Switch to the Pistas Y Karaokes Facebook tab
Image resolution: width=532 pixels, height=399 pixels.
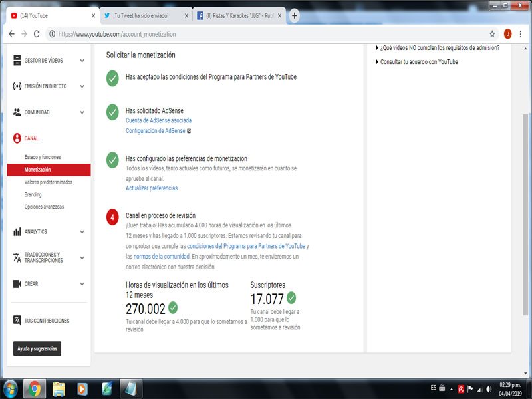(239, 15)
